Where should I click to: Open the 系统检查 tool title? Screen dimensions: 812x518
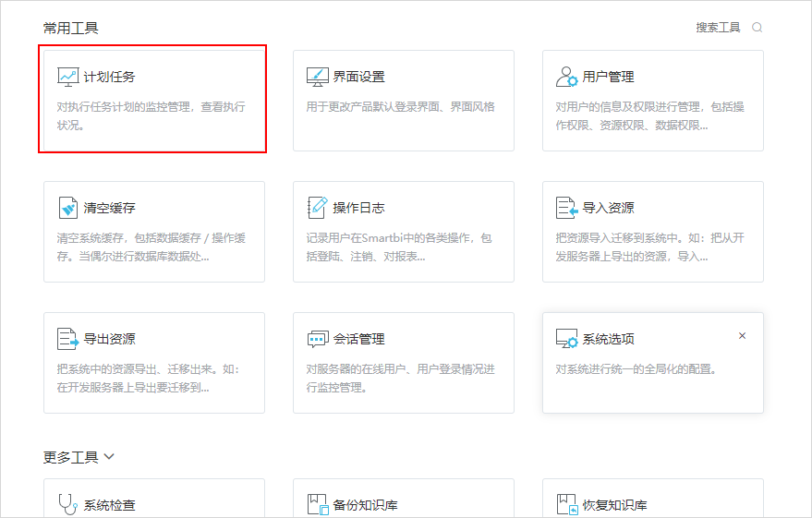tap(109, 505)
